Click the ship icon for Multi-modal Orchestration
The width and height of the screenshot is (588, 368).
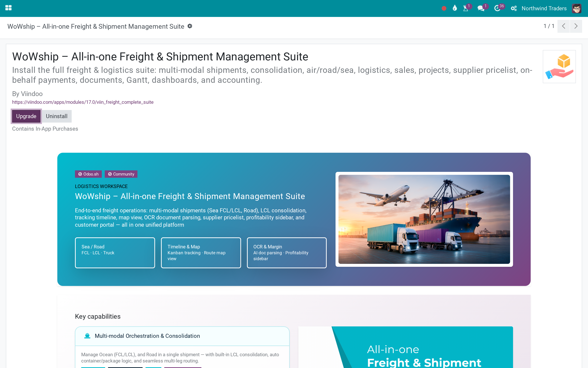(87, 336)
